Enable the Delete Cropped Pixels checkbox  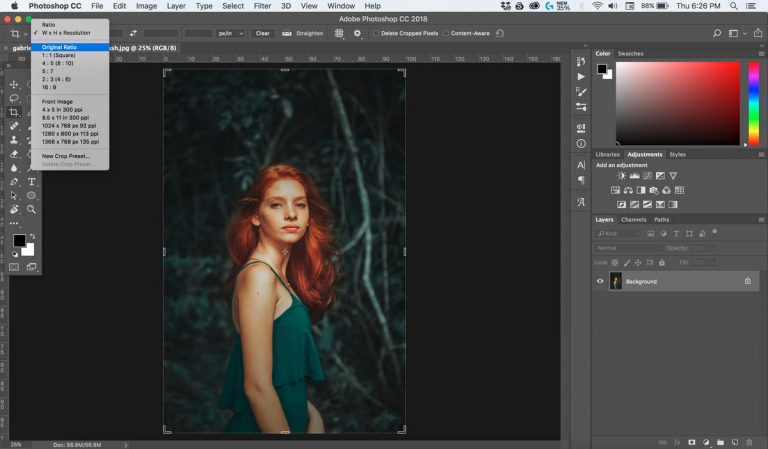coord(375,33)
